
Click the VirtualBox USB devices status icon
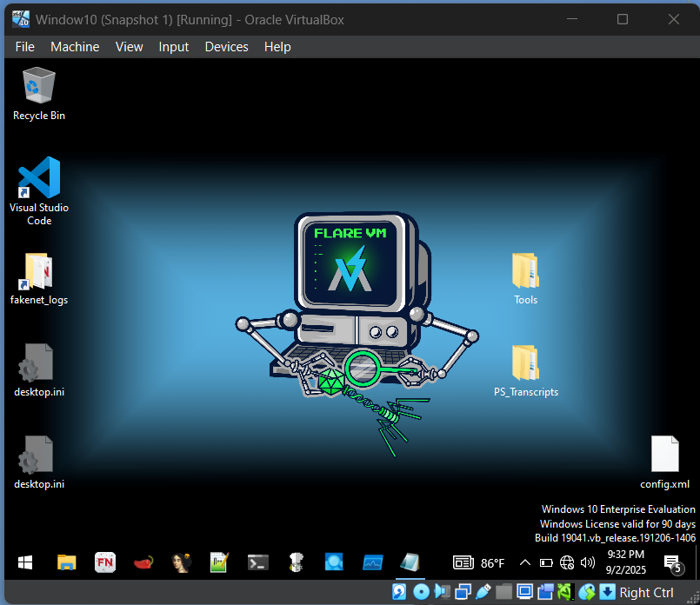point(483,592)
